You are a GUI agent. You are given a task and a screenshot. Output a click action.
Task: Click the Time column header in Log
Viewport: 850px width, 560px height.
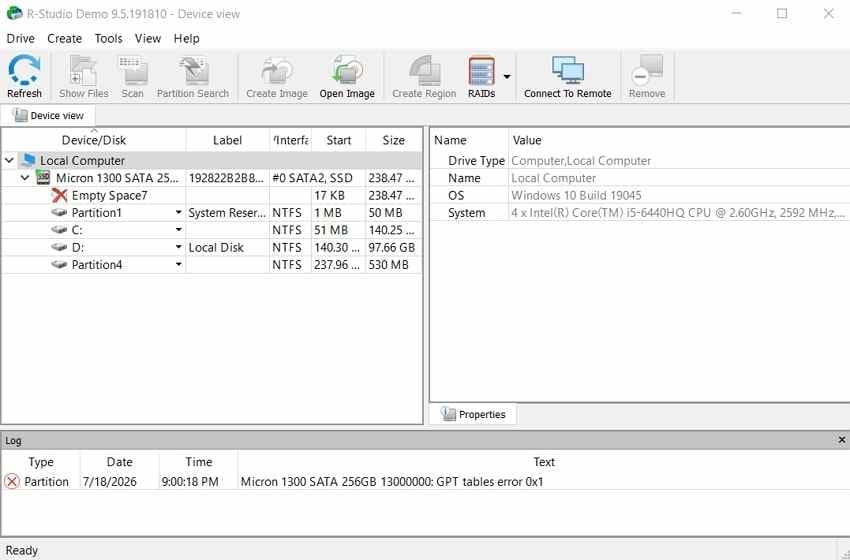click(x=198, y=462)
